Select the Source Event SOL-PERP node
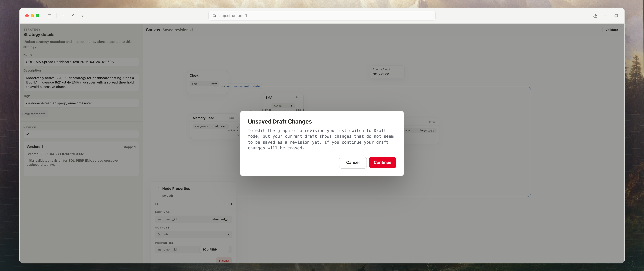Viewport: 644px width, 271px height. 387,72
